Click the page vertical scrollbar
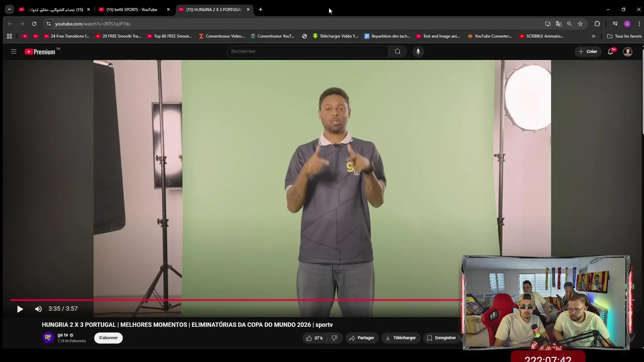The width and height of the screenshot is (644, 362). [641, 90]
